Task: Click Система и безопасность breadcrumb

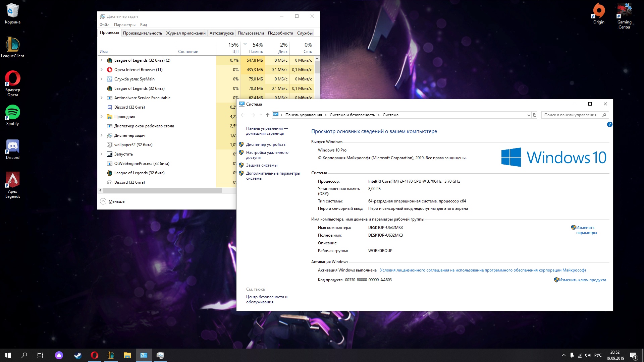Action: pos(352,115)
